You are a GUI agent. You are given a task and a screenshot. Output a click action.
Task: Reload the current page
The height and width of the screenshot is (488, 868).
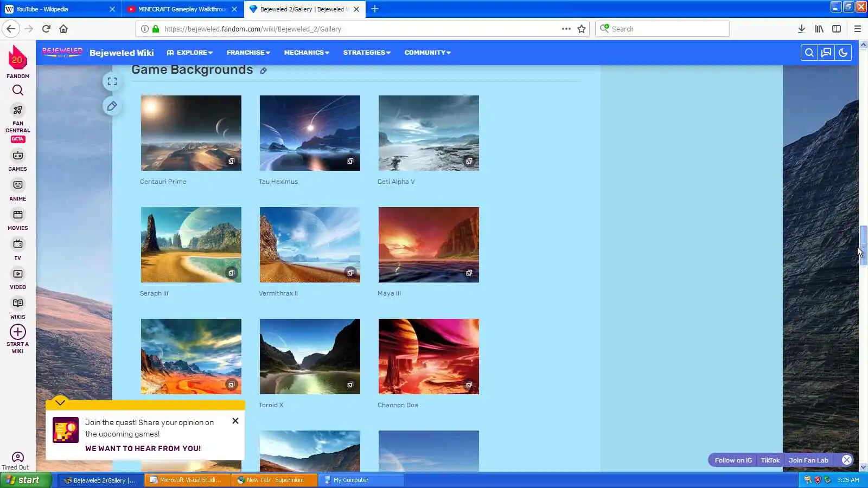pos(46,29)
